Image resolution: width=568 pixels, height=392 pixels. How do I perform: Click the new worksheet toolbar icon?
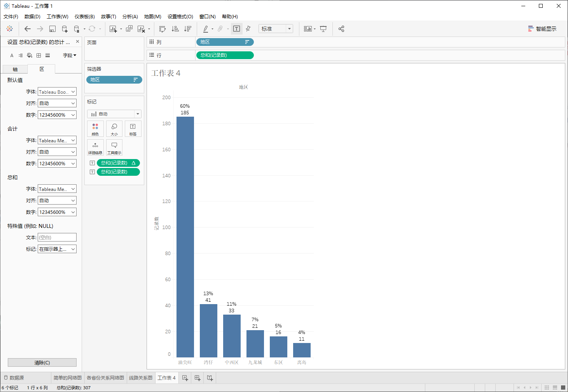[113, 29]
